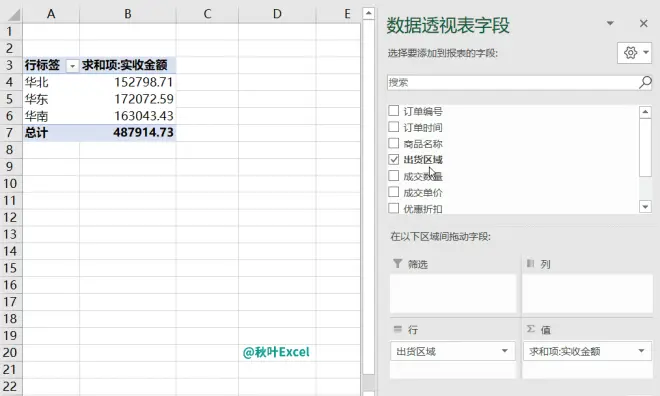This screenshot has height=396, width=660.
Task: Click the 筛选 funnel icon
Action: (x=397, y=263)
